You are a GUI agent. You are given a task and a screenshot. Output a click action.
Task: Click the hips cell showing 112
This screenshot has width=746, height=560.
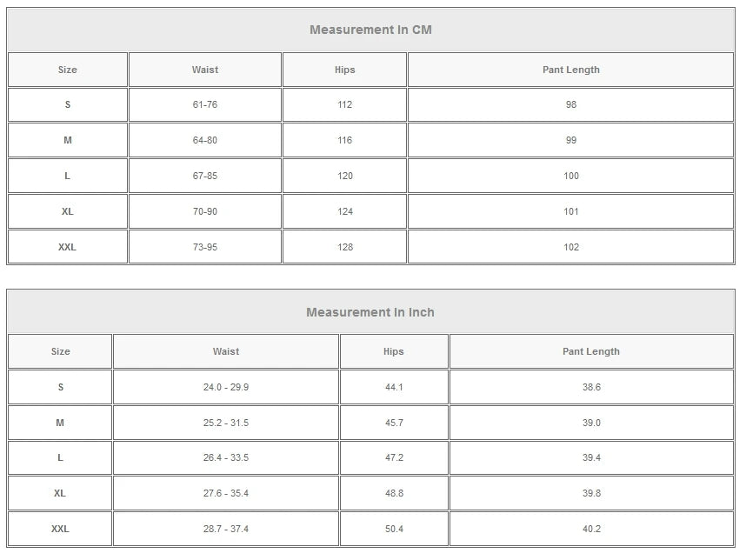pos(345,104)
